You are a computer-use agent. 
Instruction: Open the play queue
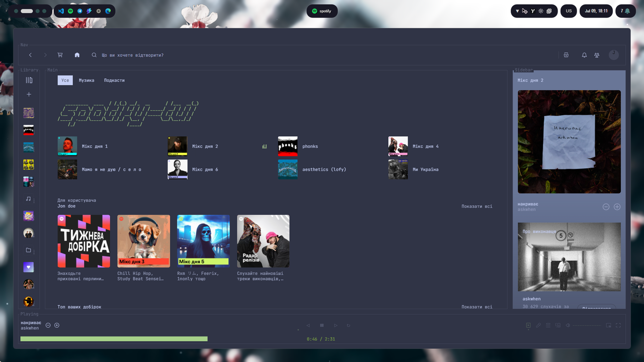tap(548, 325)
